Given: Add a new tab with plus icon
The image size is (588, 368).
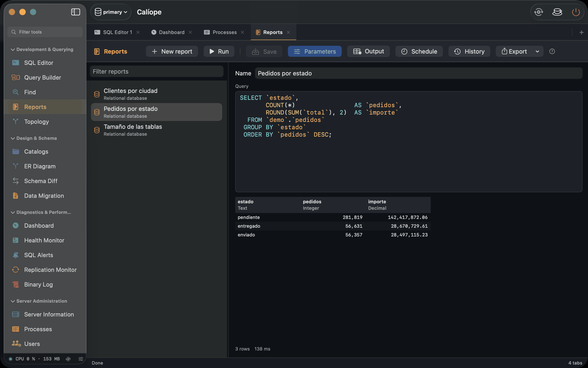Looking at the screenshot, I should click(582, 32).
